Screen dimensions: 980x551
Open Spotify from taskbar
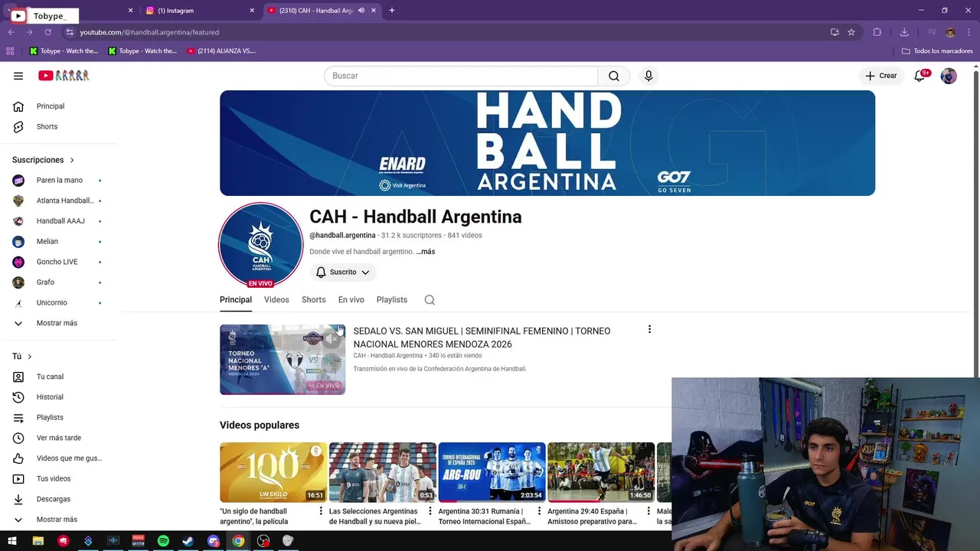(163, 541)
